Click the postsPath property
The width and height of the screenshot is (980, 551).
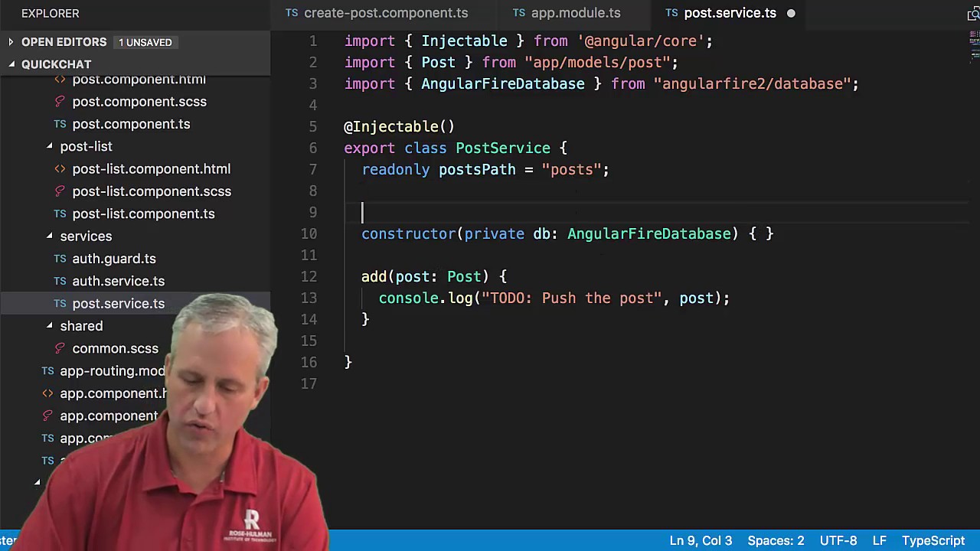[477, 169]
